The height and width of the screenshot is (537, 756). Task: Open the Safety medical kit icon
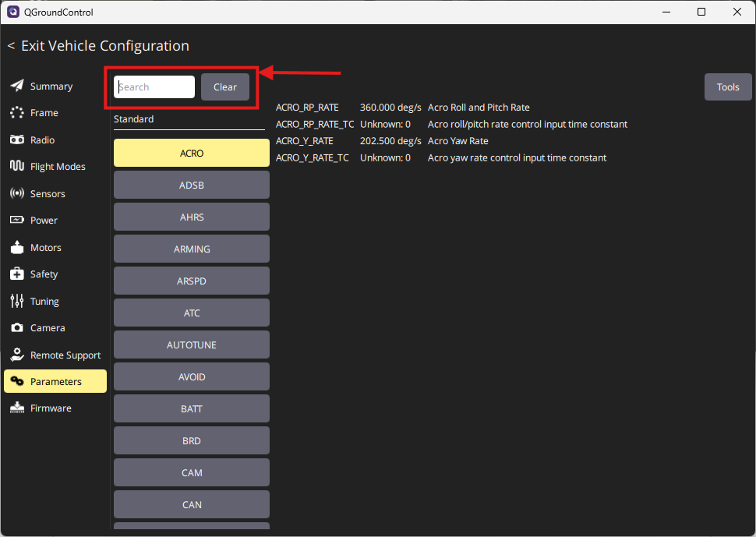click(x=16, y=274)
